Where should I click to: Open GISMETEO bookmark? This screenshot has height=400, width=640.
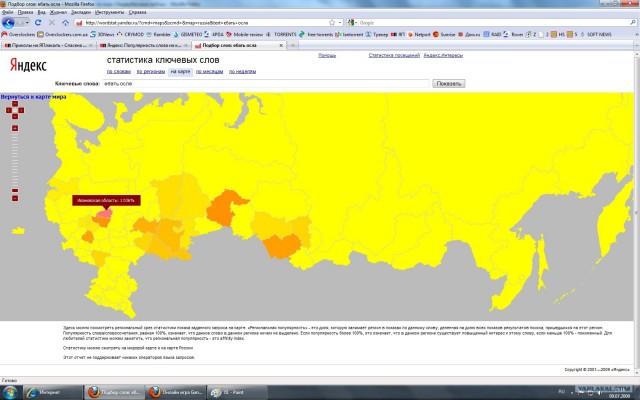click(x=188, y=34)
